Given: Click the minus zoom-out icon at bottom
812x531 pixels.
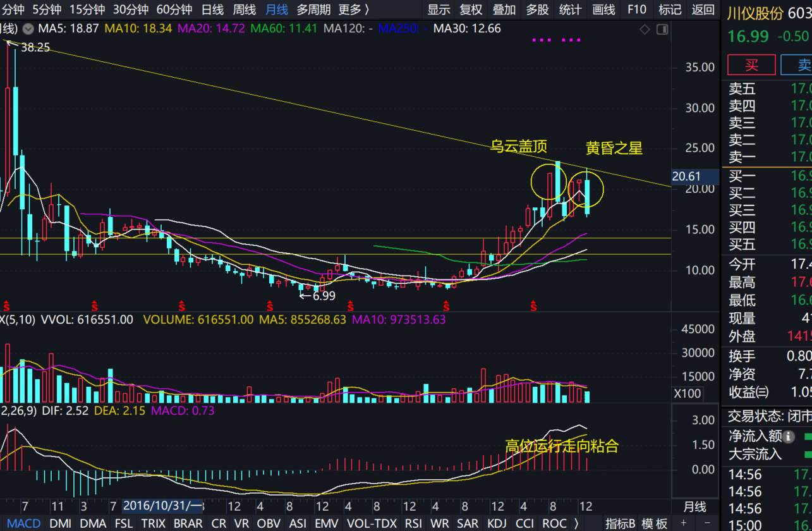Looking at the screenshot, I should point(708,523).
